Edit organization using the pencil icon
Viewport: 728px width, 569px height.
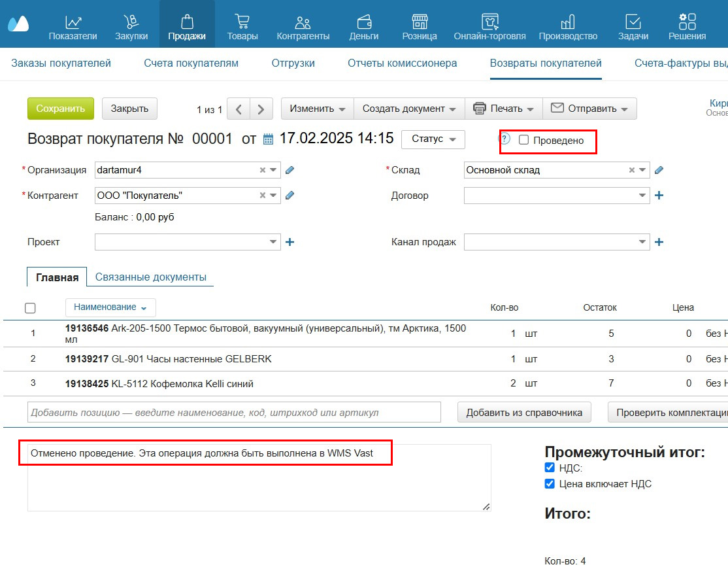[x=290, y=170]
